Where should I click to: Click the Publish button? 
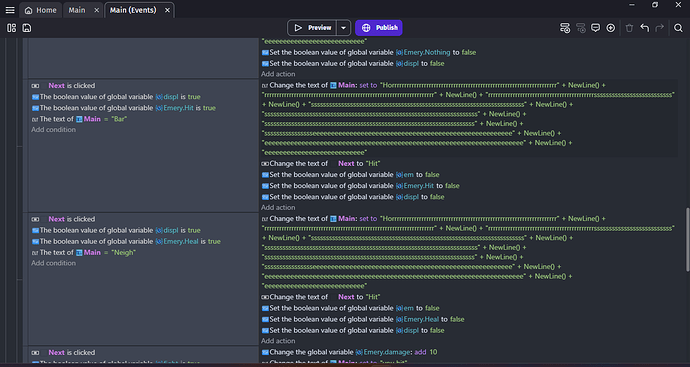point(378,28)
